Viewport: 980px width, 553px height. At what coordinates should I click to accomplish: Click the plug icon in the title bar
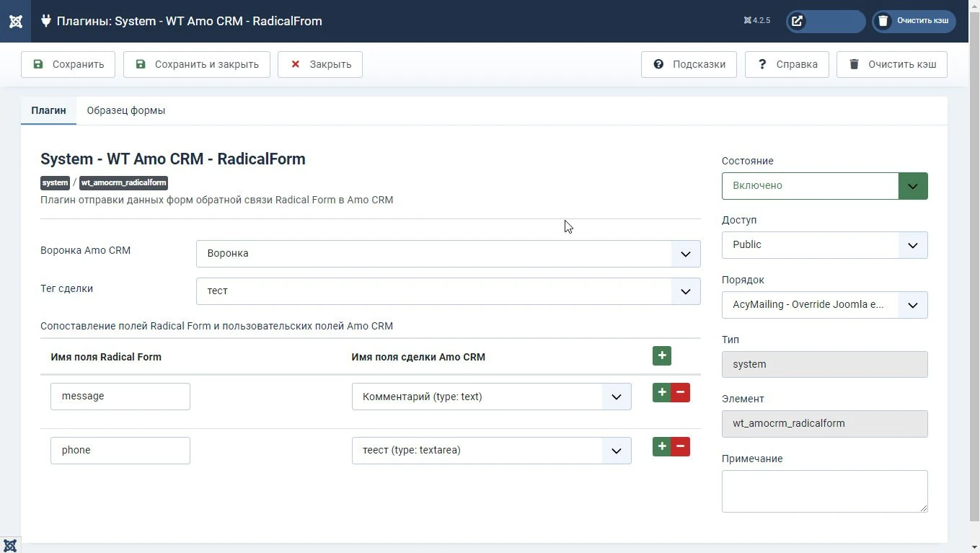[46, 21]
